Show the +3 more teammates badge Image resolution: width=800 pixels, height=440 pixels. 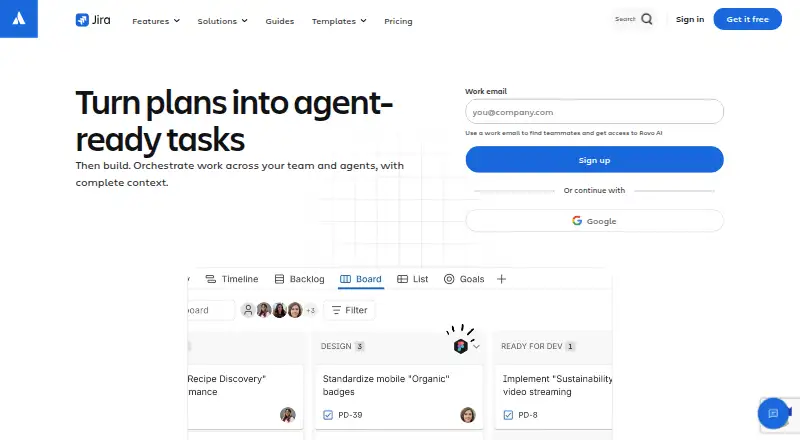(311, 310)
